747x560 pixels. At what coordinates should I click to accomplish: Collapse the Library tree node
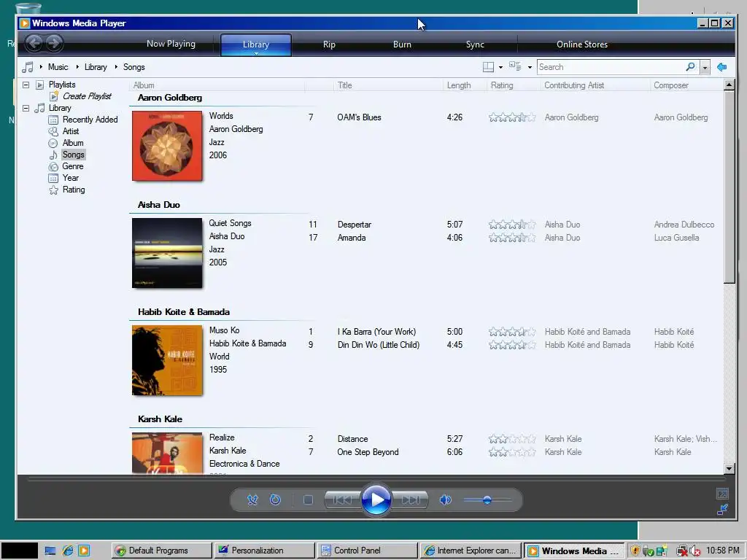coord(26,108)
